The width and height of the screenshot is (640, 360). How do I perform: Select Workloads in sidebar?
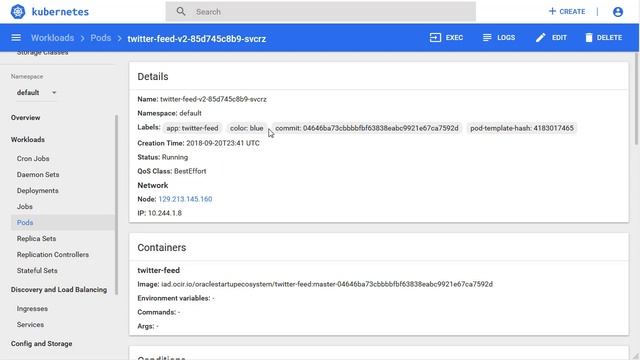click(28, 140)
